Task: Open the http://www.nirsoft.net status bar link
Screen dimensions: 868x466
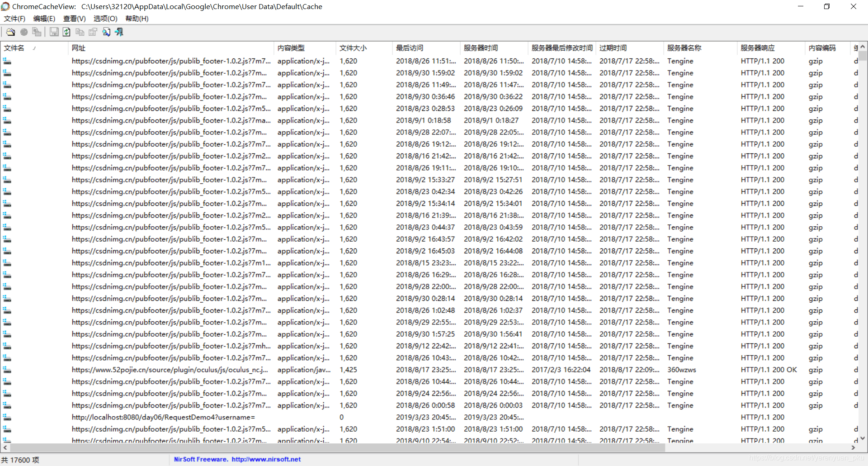Action: click(266, 459)
